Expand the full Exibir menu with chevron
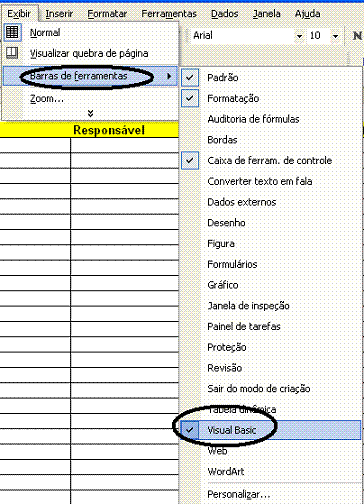The width and height of the screenshot is (364, 504). click(90, 114)
